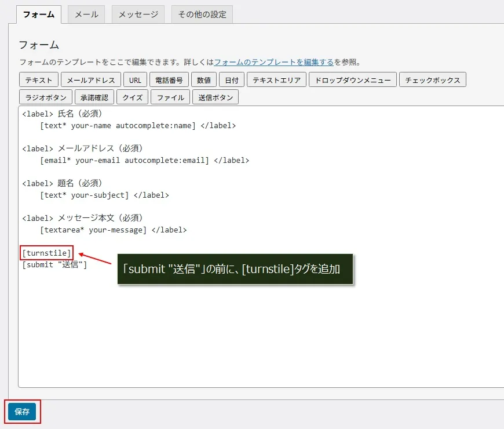Image resolution: width=504 pixels, height=429 pixels.
Task: Insert a 送信ボタン tag
Action: pos(216,97)
